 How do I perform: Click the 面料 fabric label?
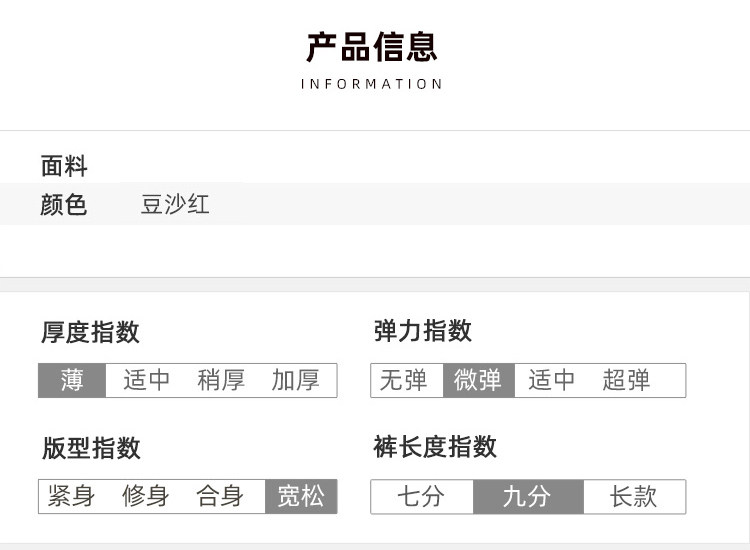(x=64, y=166)
